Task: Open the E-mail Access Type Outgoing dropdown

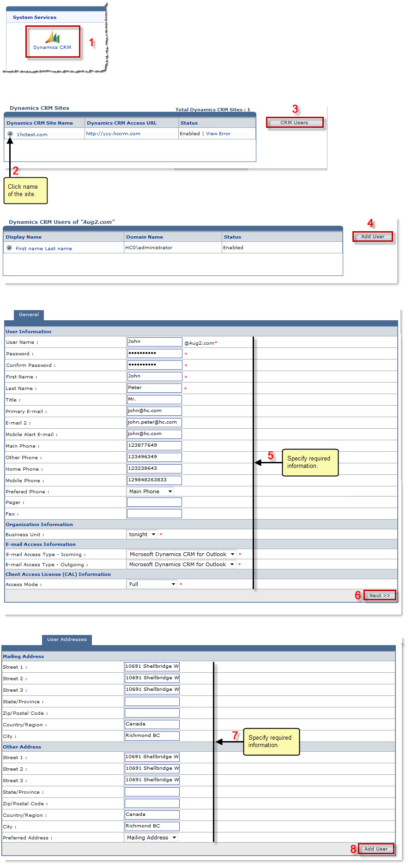Action: (x=182, y=564)
